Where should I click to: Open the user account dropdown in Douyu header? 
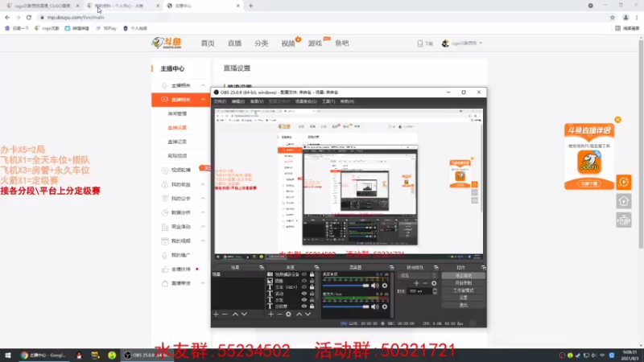click(462, 43)
